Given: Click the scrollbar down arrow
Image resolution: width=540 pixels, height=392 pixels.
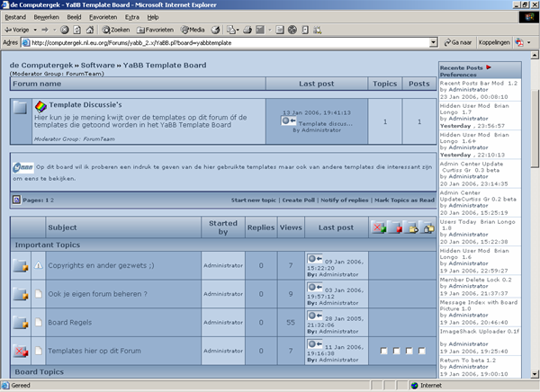Looking at the screenshot, I should 535,374.
